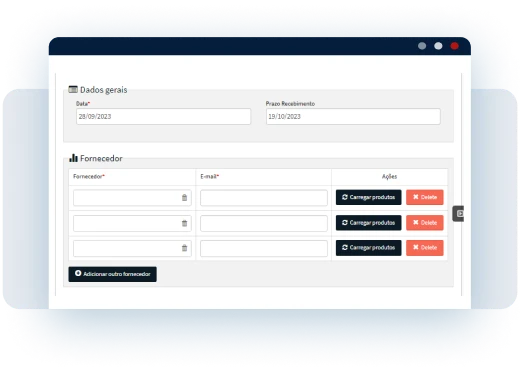Click the Fornecedor column header label

click(89, 176)
